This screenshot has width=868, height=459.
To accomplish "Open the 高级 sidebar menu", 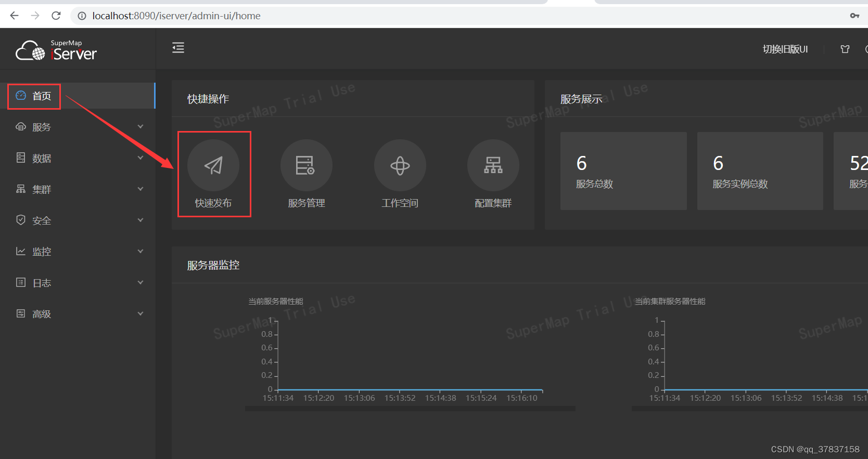I will [x=78, y=314].
